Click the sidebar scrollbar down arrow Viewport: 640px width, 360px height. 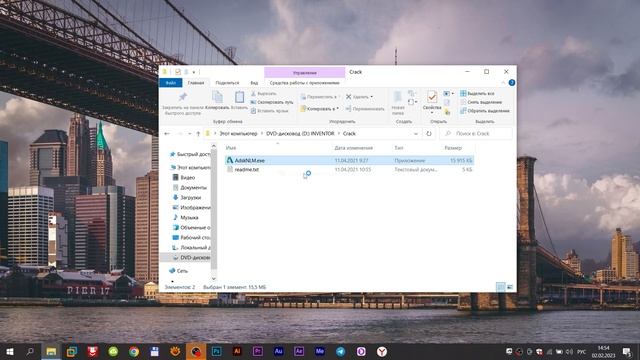[213, 279]
